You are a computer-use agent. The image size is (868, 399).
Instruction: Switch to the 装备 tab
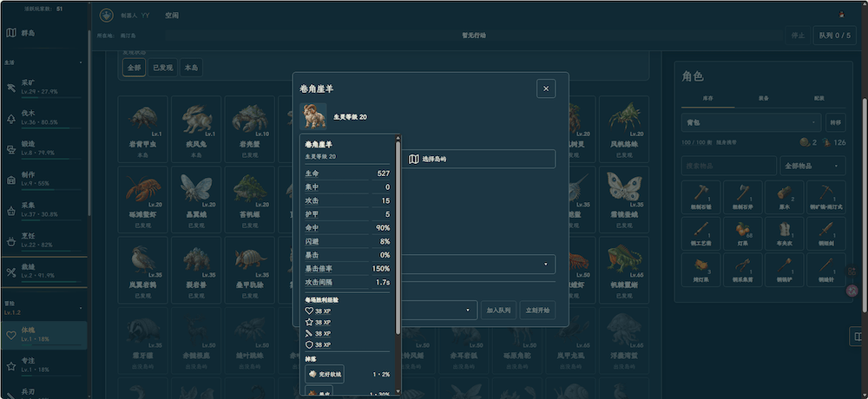(x=763, y=98)
